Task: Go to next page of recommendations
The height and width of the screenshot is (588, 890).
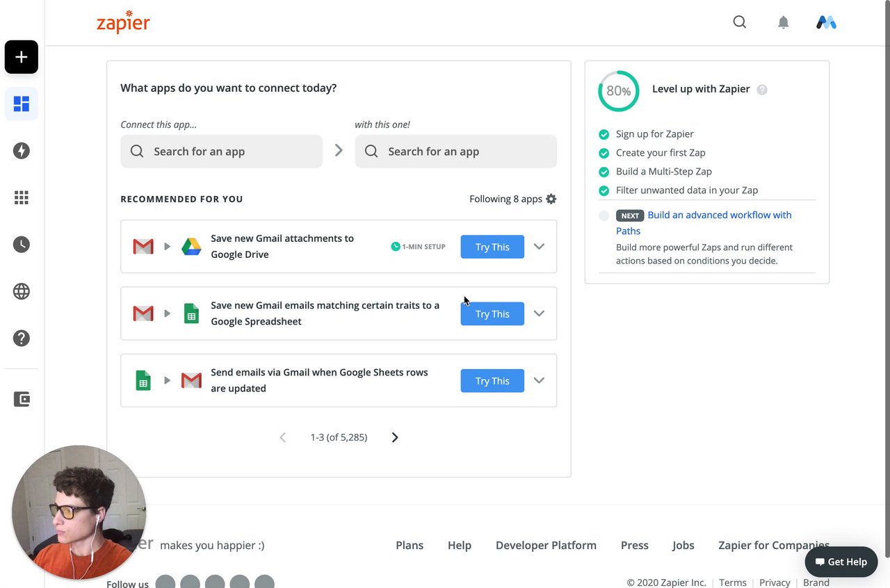Action: (395, 437)
